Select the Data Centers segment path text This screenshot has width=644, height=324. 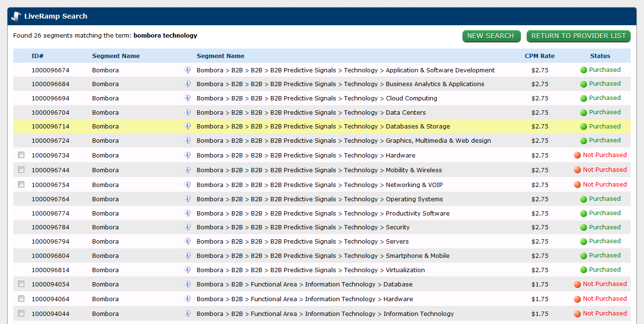tap(311, 113)
